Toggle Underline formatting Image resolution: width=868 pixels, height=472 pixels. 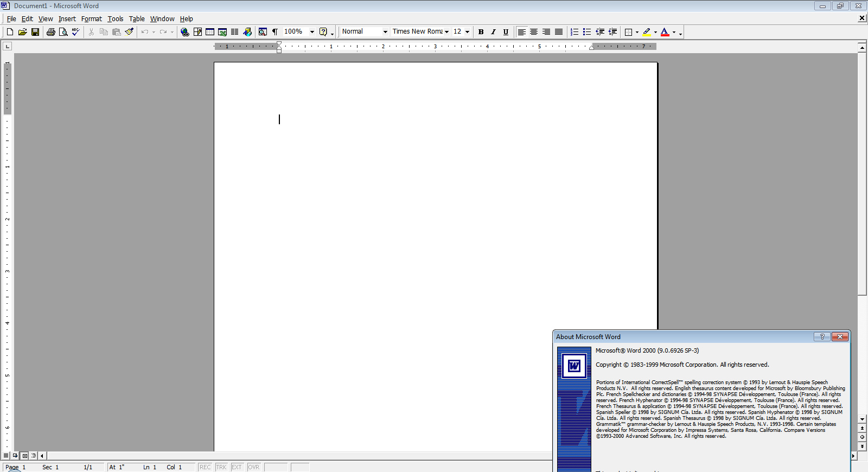(x=506, y=32)
